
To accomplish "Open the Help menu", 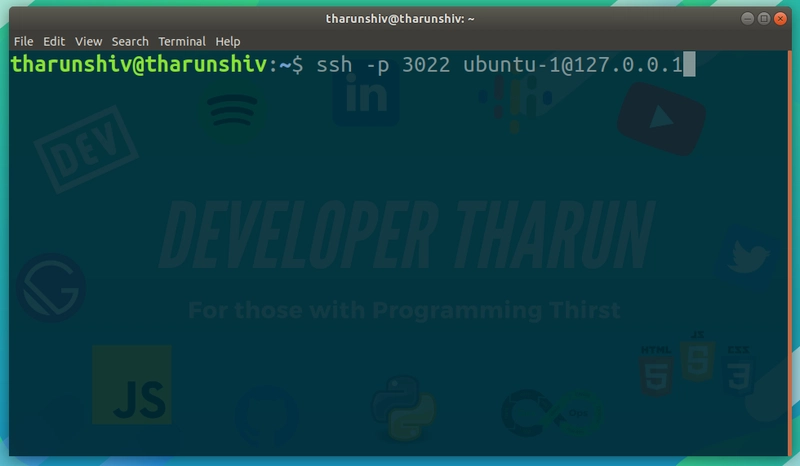I will [x=228, y=41].
